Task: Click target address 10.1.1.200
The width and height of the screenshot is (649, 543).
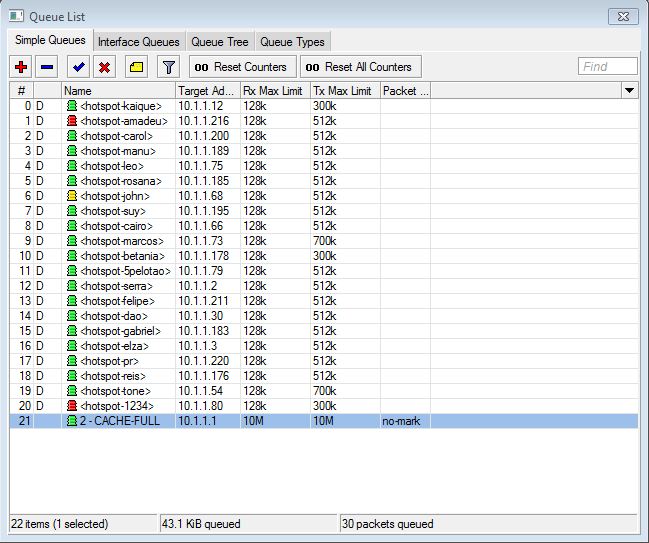Action: click(x=204, y=136)
